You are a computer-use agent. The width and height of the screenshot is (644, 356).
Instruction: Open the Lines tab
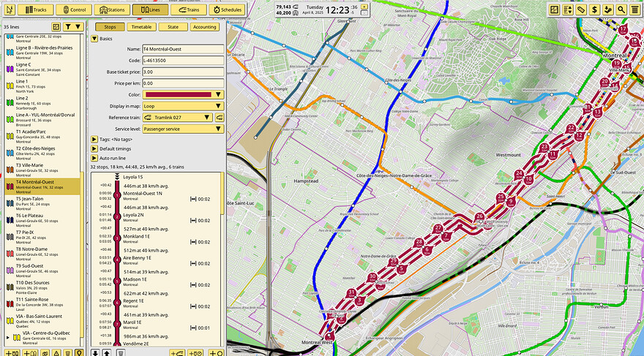pyautogui.click(x=150, y=10)
